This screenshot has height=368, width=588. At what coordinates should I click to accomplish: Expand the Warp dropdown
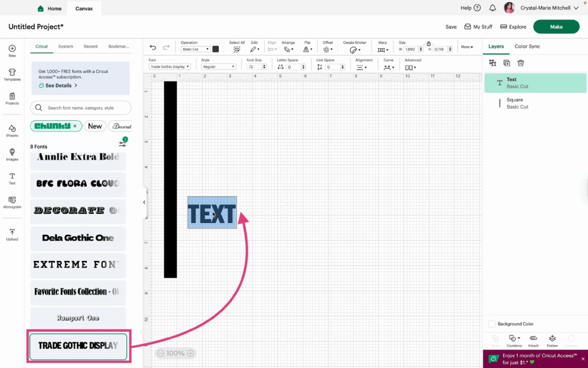pos(382,49)
